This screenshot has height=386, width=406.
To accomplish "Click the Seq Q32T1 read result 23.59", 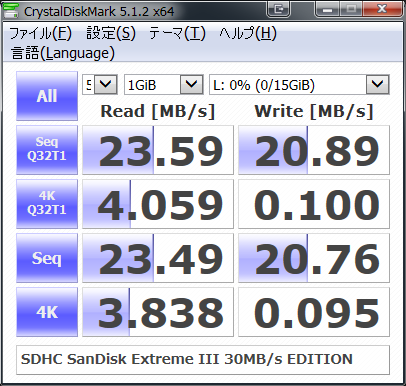I will (x=158, y=150).
